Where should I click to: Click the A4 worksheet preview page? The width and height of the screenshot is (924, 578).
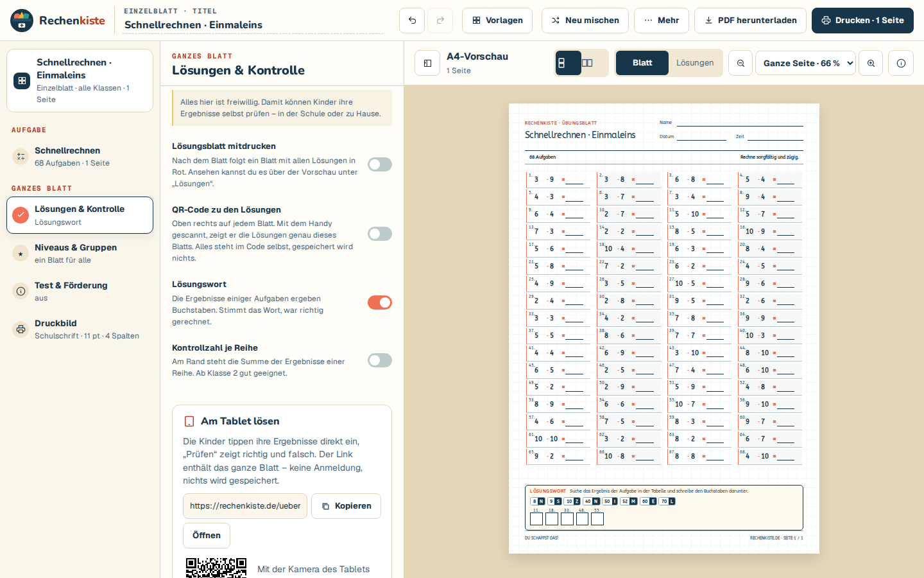pyautogui.click(x=664, y=328)
